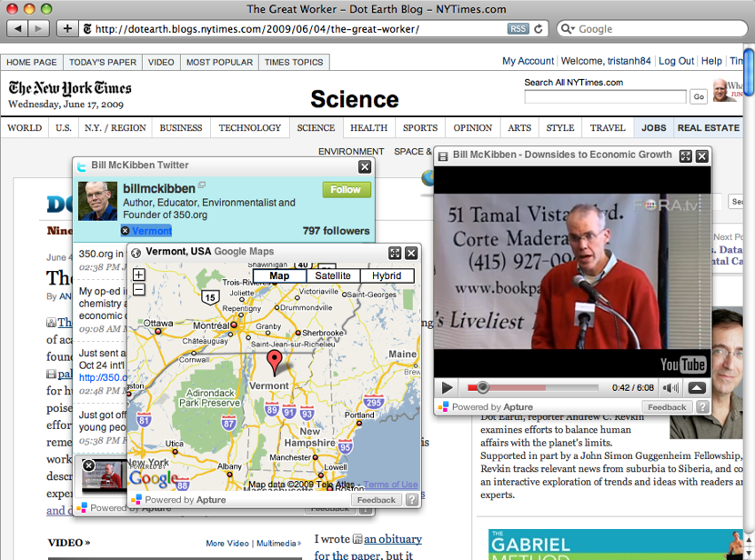Click the NYTimes search input field
The image size is (755, 560).
tap(605, 96)
